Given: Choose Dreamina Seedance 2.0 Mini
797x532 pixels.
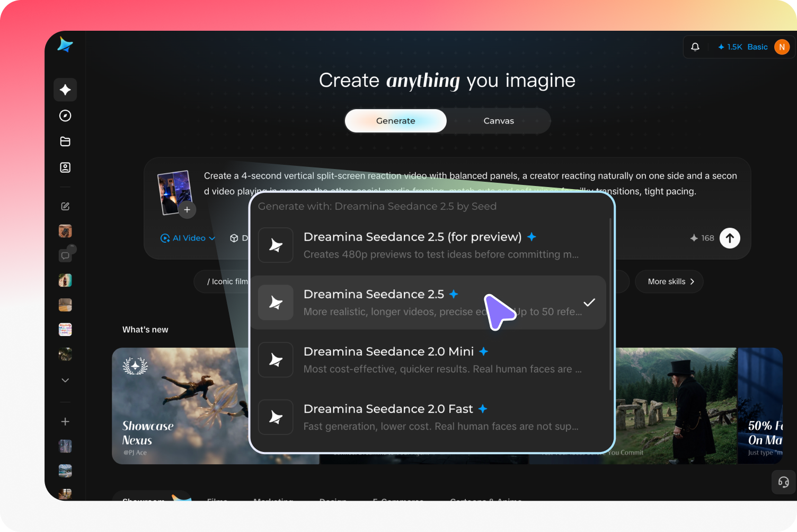Looking at the screenshot, I should click(429, 359).
